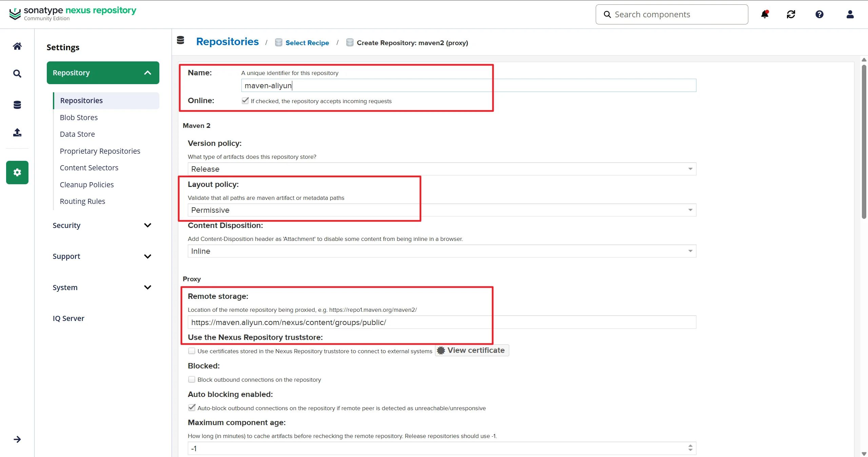Viewport: 868px width, 457px height.
Task: Open Blob Stores settings
Action: coord(79,117)
